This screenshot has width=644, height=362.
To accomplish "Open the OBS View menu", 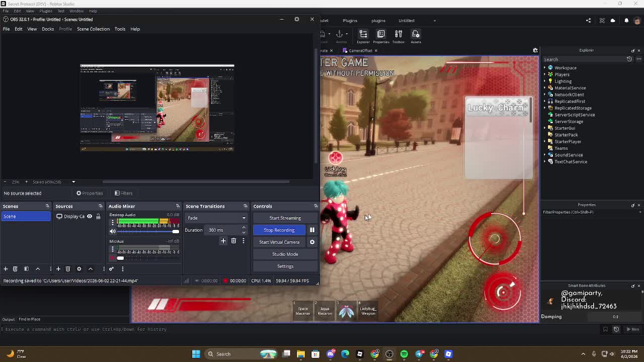I will (x=32, y=29).
